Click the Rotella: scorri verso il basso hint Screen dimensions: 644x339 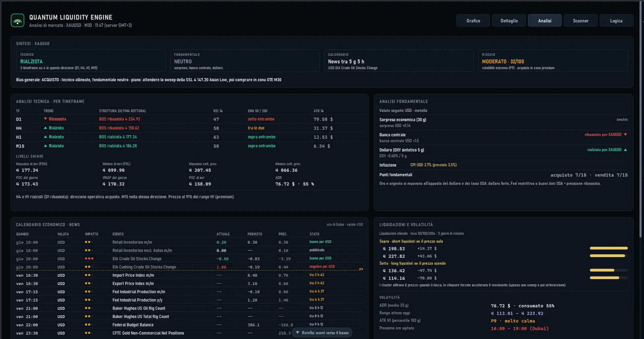click(x=322, y=333)
